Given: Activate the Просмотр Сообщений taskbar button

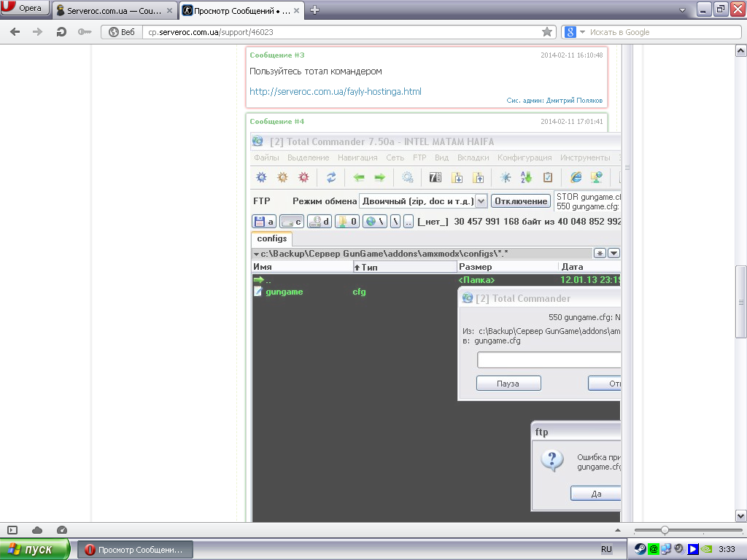Looking at the screenshot, I should point(135,550).
